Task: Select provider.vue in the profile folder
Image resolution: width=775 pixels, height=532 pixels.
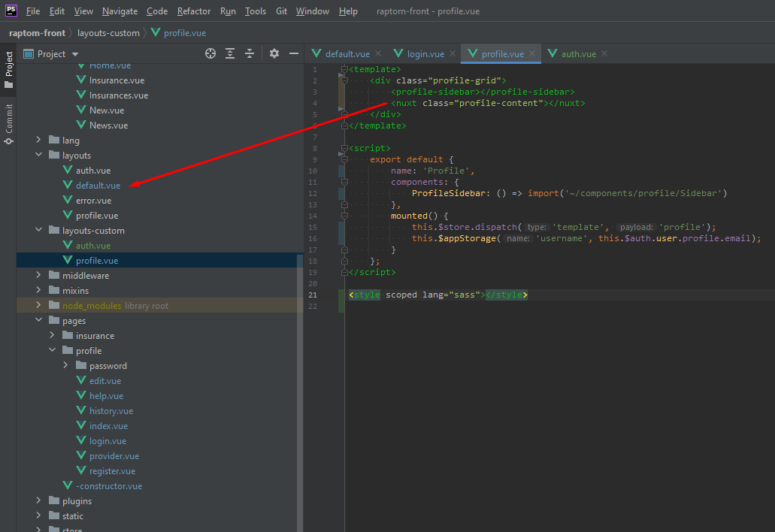Action: click(114, 456)
